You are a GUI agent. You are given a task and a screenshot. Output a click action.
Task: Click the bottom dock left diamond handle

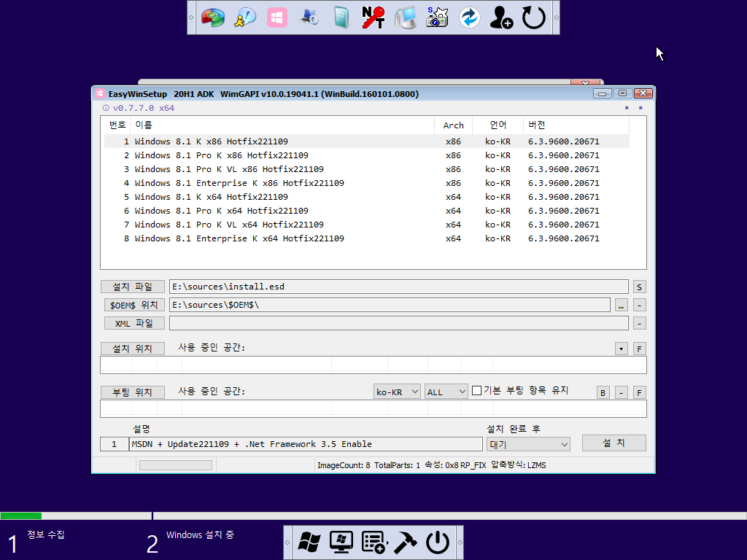click(x=287, y=542)
